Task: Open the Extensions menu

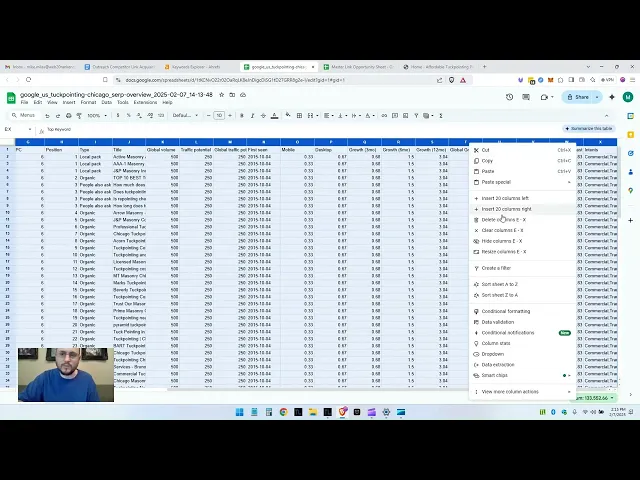Action: [x=145, y=102]
